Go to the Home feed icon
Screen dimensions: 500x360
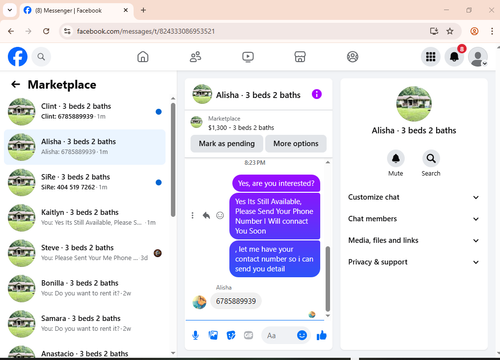click(x=143, y=57)
